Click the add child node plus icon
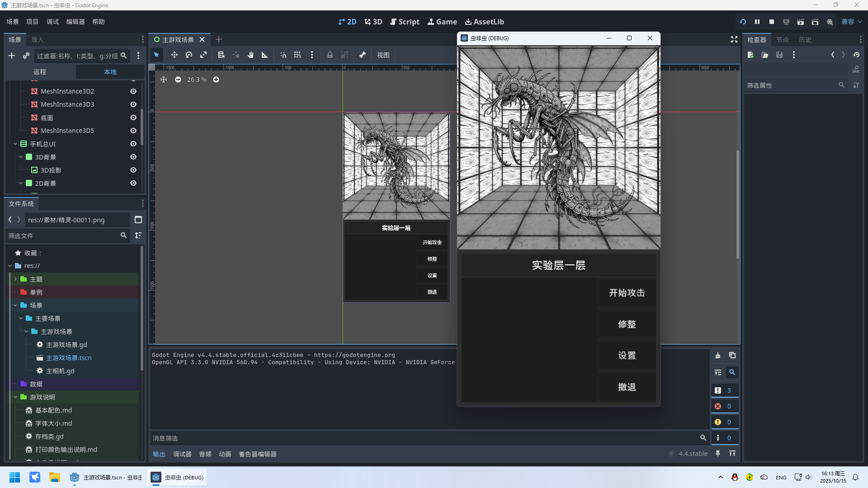 pos(12,56)
